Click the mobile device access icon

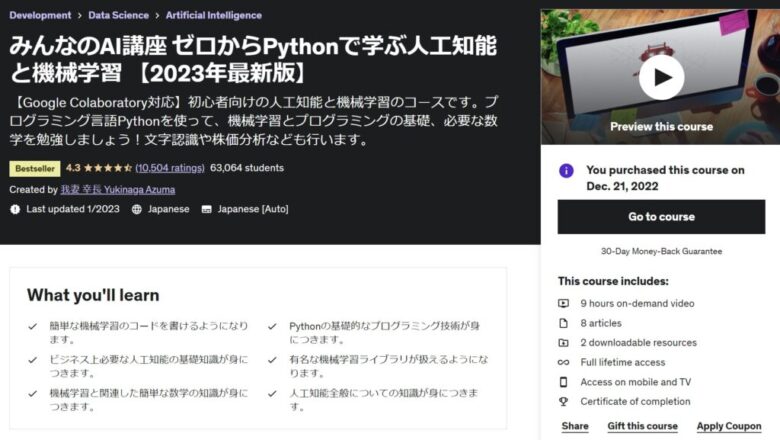tap(563, 382)
